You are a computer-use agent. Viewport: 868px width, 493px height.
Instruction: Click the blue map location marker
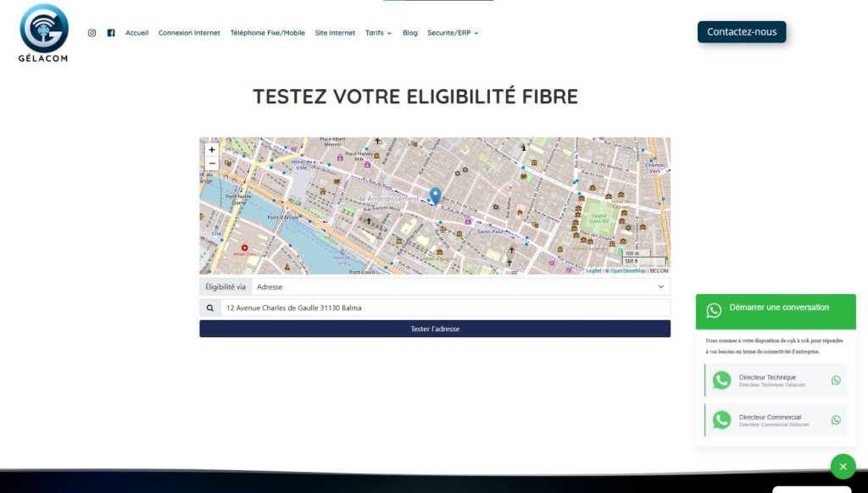point(435,196)
